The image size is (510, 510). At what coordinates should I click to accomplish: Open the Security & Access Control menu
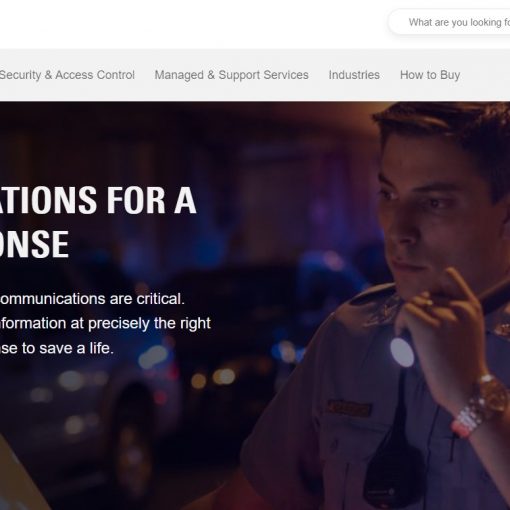click(x=67, y=75)
